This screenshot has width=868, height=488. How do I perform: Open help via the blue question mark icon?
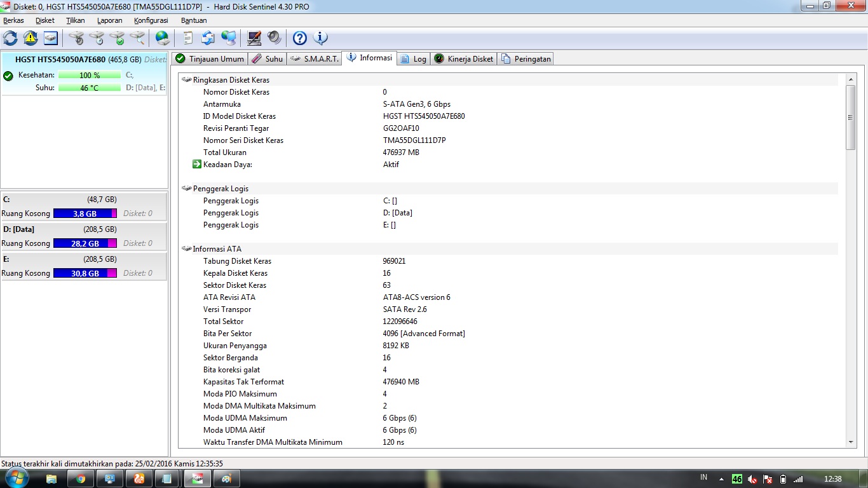click(300, 38)
